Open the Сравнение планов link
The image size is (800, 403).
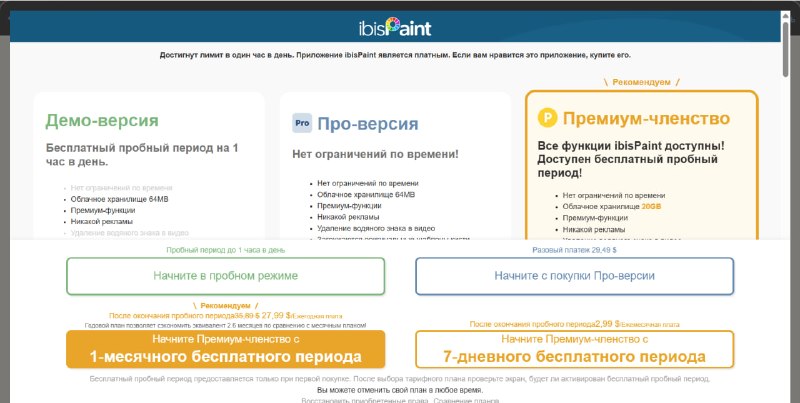(x=466, y=400)
